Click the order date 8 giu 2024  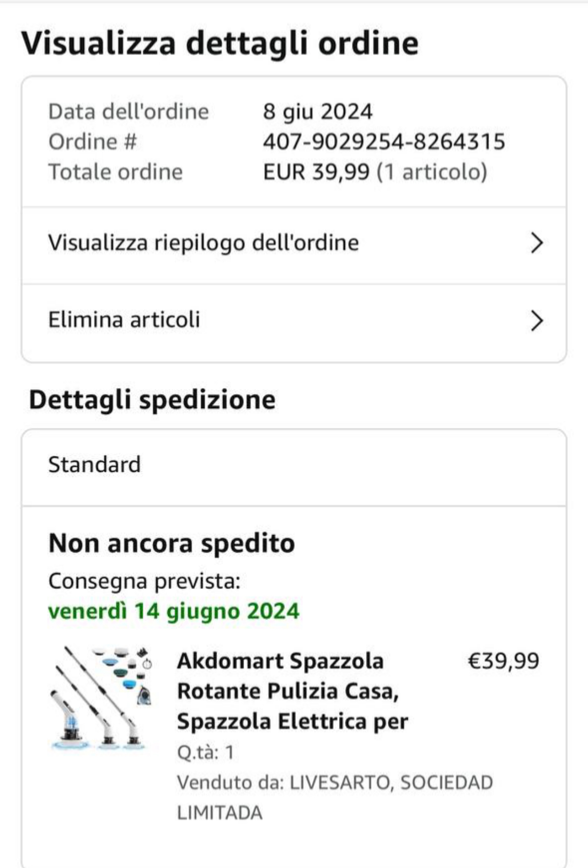318,112
